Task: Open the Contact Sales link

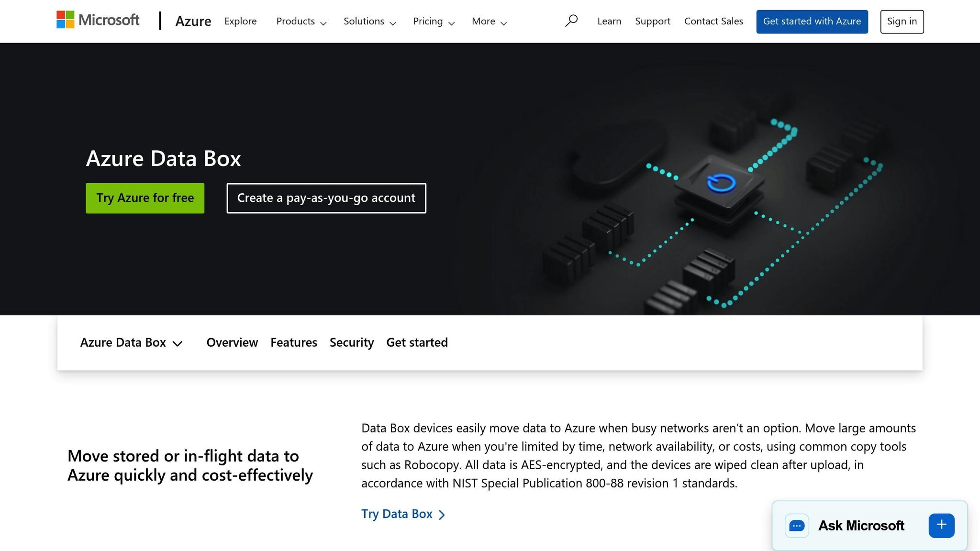Action: (713, 21)
